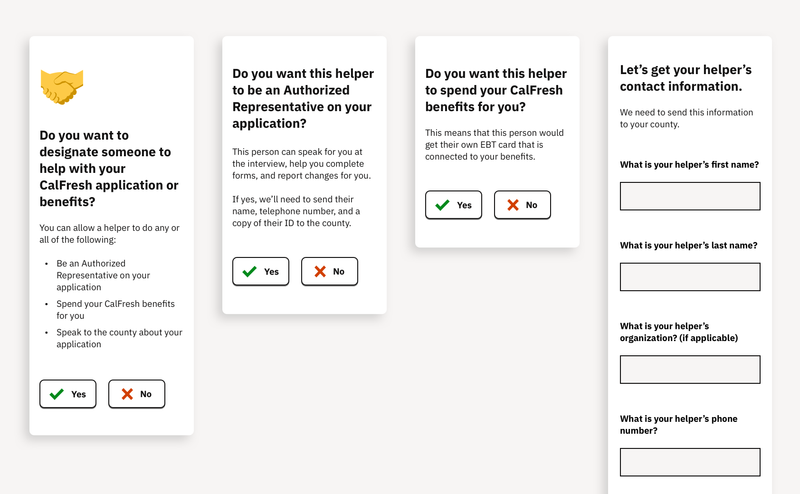
Task: Click the "Let's get your helper's contact information" heading
Action: [686, 78]
